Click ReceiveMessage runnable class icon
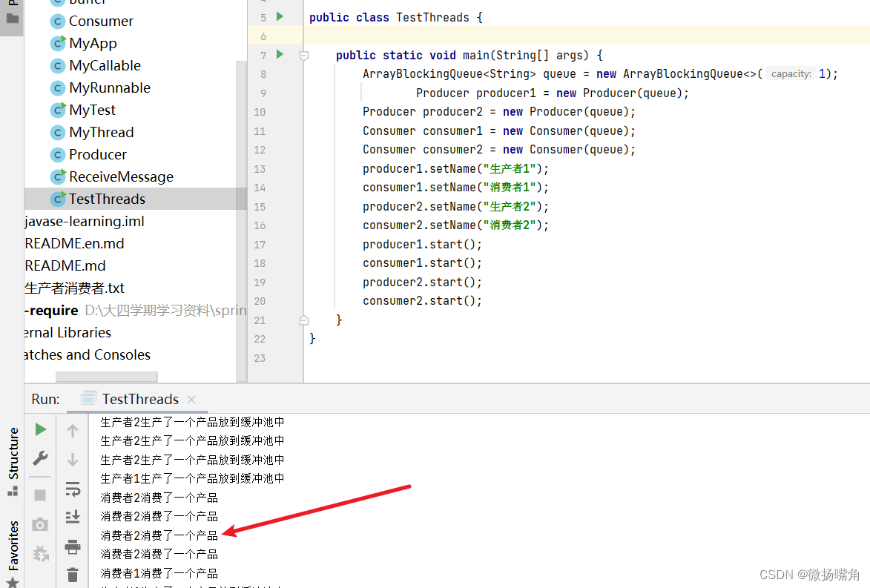 (58, 176)
